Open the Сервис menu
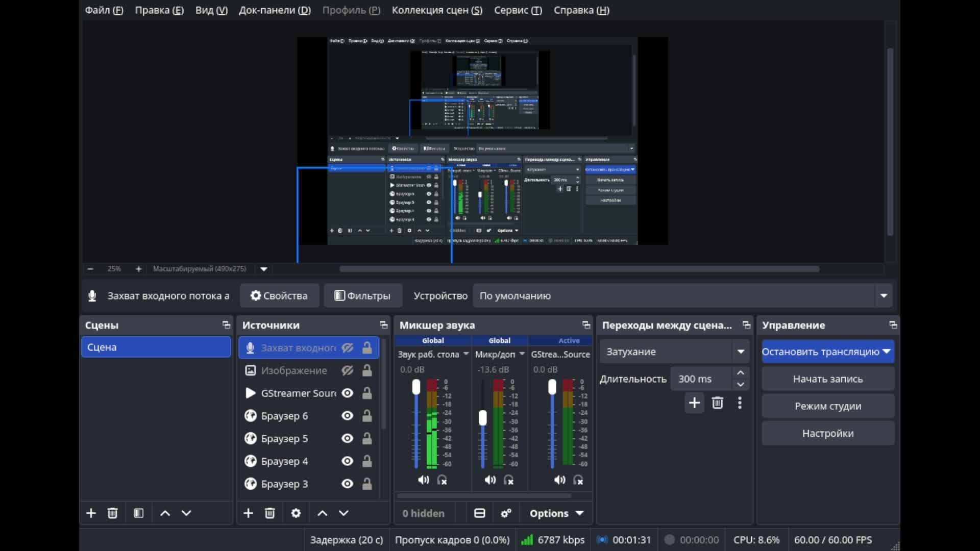980x551 pixels. coord(518,10)
